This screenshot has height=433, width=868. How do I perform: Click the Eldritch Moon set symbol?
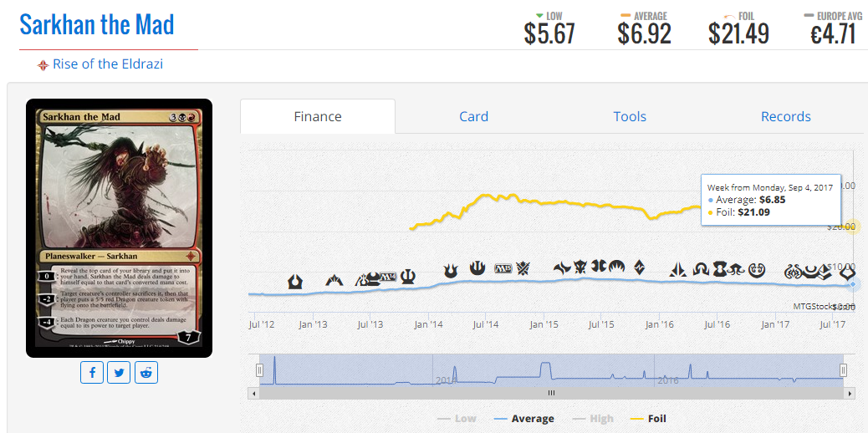click(x=738, y=269)
